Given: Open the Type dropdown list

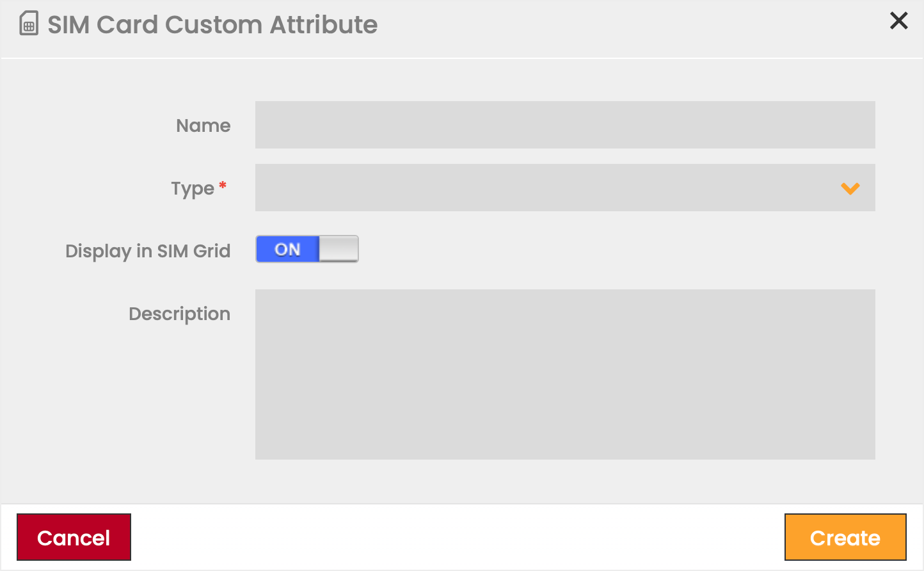Looking at the screenshot, I should 550,188.
